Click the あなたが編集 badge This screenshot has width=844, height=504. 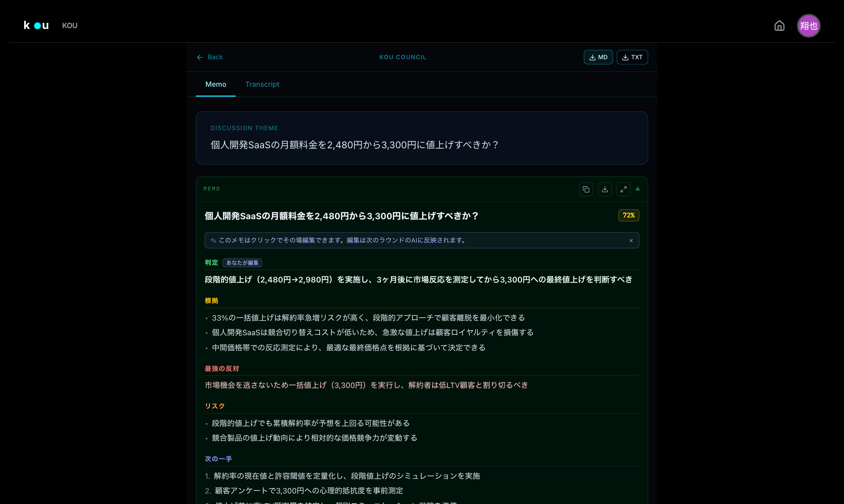[x=242, y=263]
